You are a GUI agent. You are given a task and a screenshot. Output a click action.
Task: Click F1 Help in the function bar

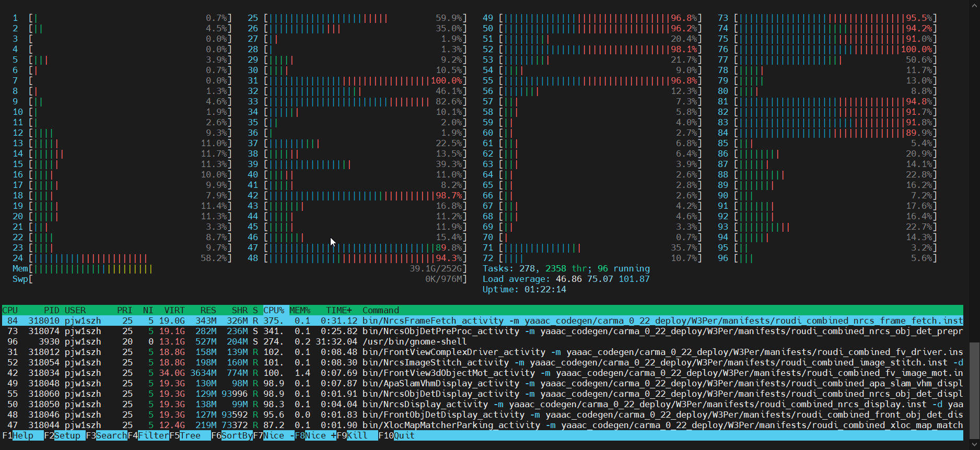coord(22,435)
